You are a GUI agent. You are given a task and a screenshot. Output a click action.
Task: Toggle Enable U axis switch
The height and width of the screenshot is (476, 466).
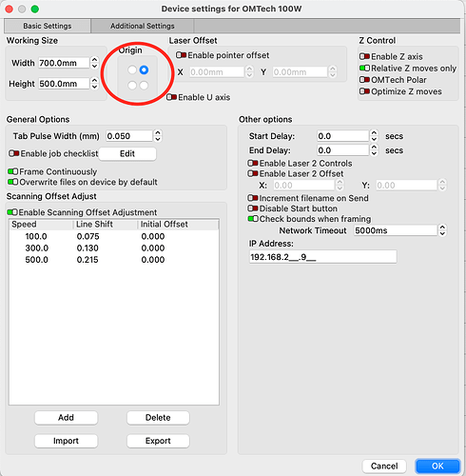[171, 97]
